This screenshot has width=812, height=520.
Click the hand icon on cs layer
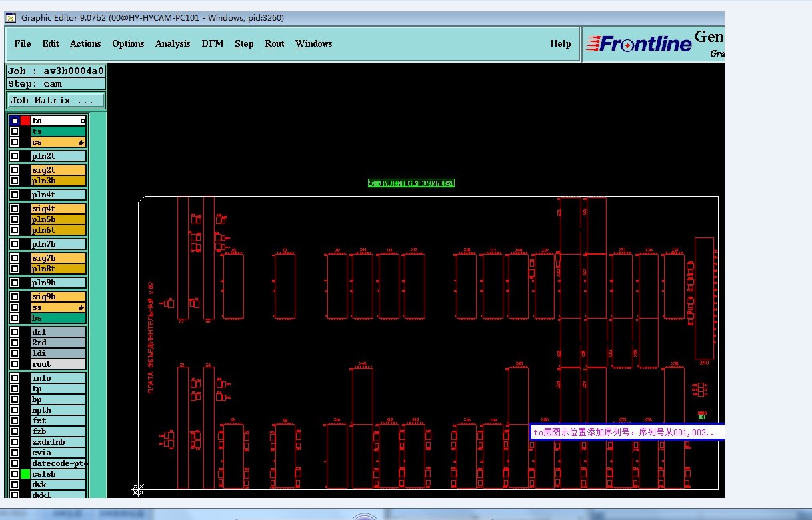(81, 143)
